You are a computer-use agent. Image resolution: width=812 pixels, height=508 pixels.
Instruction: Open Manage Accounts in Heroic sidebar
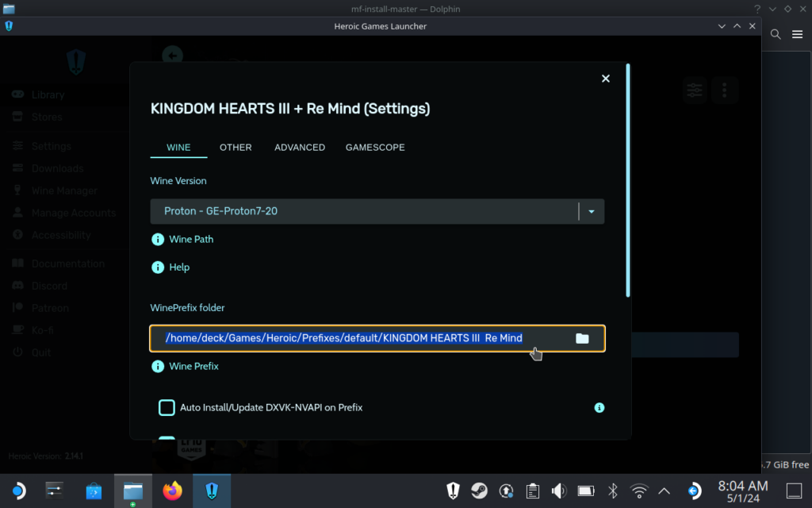(x=73, y=213)
